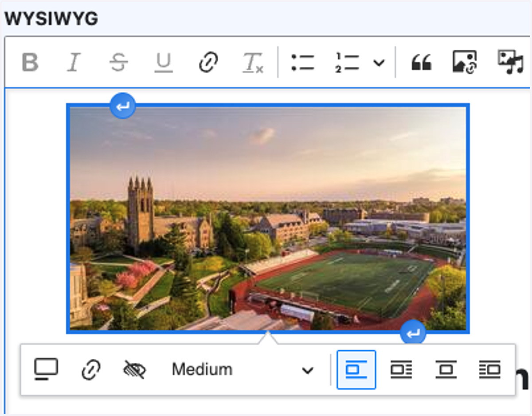The height and width of the screenshot is (416, 532).
Task: Center the image alignment
Action: (x=446, y=369)
